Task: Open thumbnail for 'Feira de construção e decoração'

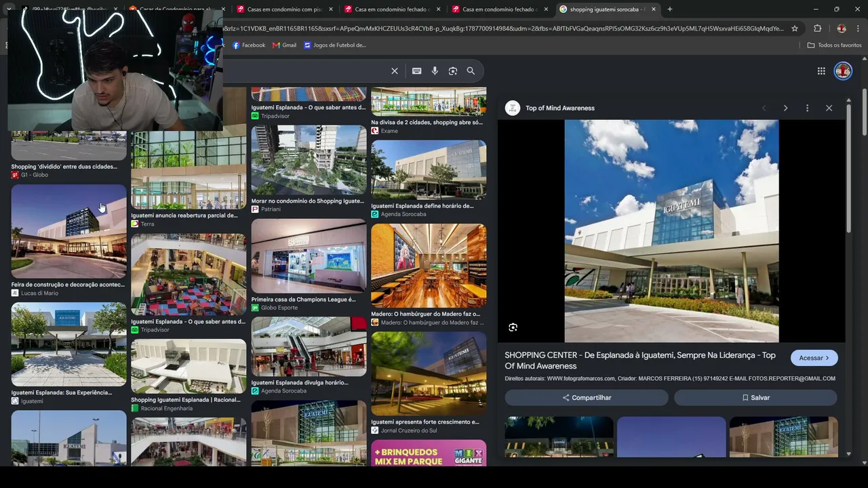Action: [x=68, y=231]
